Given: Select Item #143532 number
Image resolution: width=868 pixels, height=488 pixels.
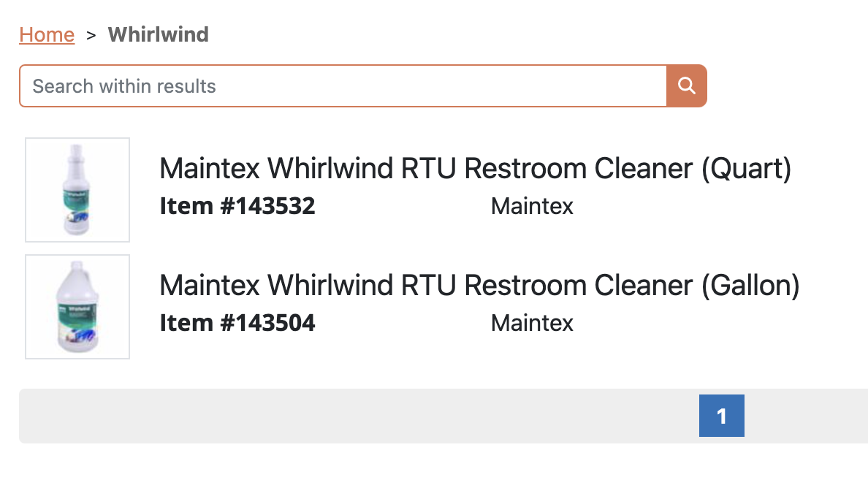Looking at the screenshot, I should click(237, 206).
